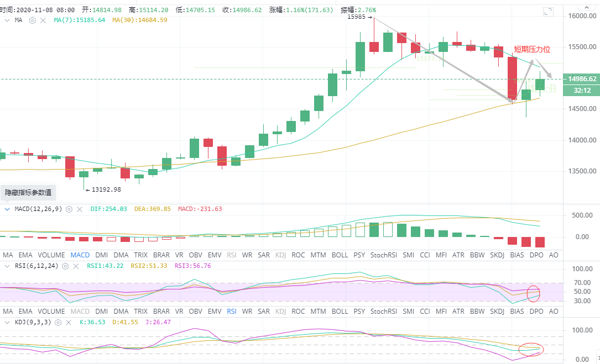
Task: Enter fullscreen chart mode
Action: tap(548, 11)
